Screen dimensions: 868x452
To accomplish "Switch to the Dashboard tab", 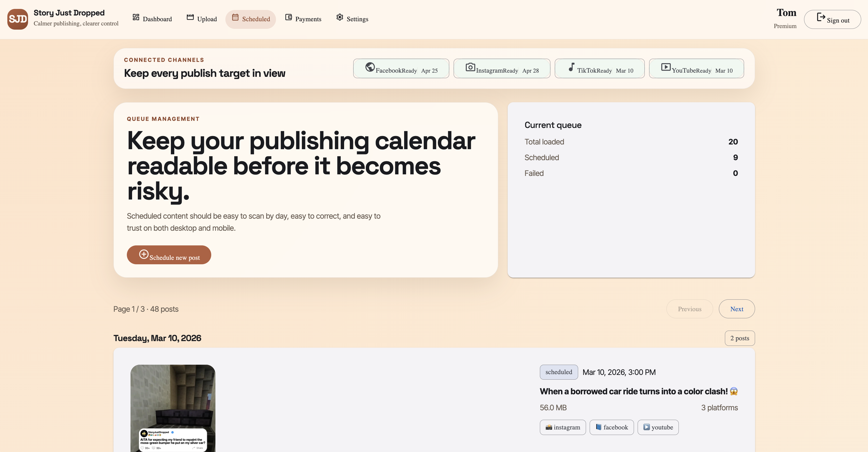I will (152, 19).
